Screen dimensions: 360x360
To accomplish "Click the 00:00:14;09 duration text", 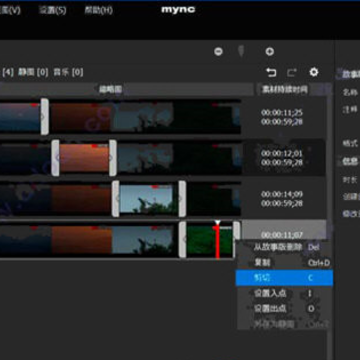I will [282, 194].
